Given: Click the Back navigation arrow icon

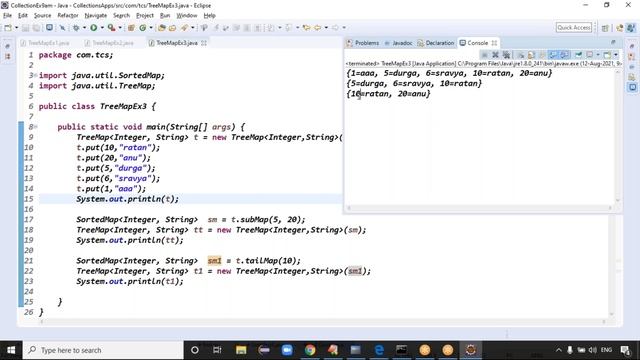Looking at the screenshot, I should (318, 28).
